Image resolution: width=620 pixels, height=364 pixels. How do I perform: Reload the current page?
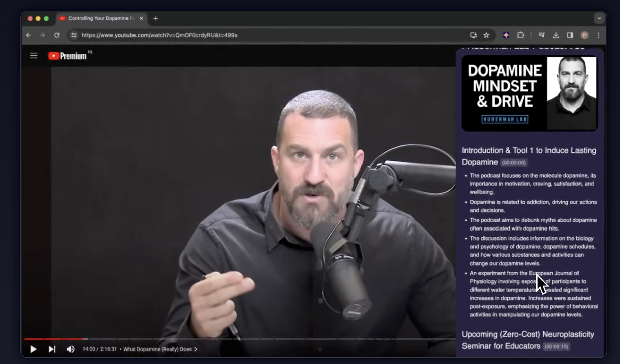(57, 35)
